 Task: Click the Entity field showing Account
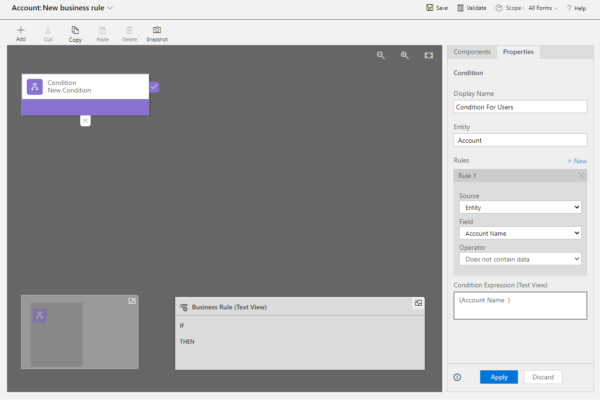520,140
